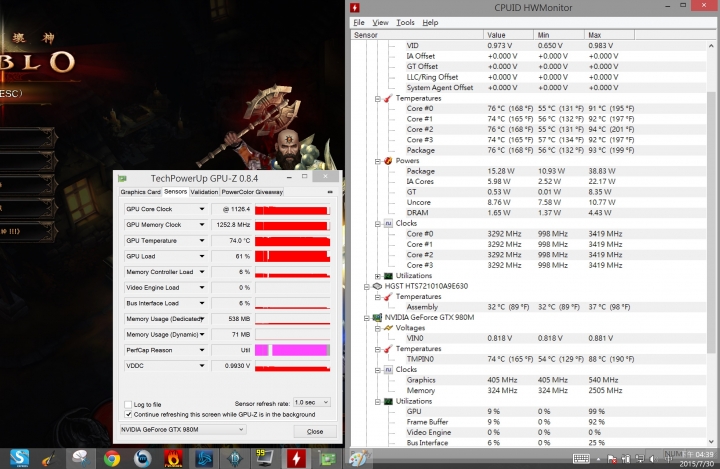Open the PerfCap Reason sensor dropdown

coord(202,350)
